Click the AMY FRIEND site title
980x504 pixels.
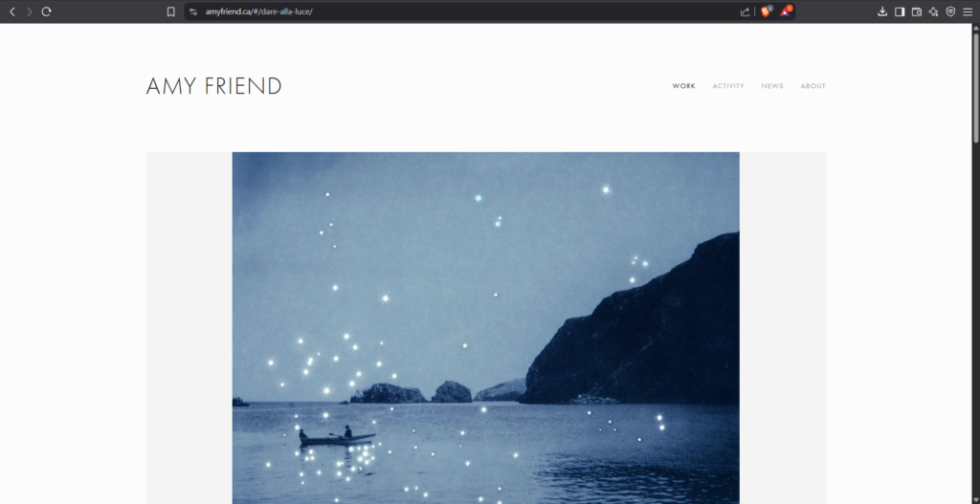213,86
